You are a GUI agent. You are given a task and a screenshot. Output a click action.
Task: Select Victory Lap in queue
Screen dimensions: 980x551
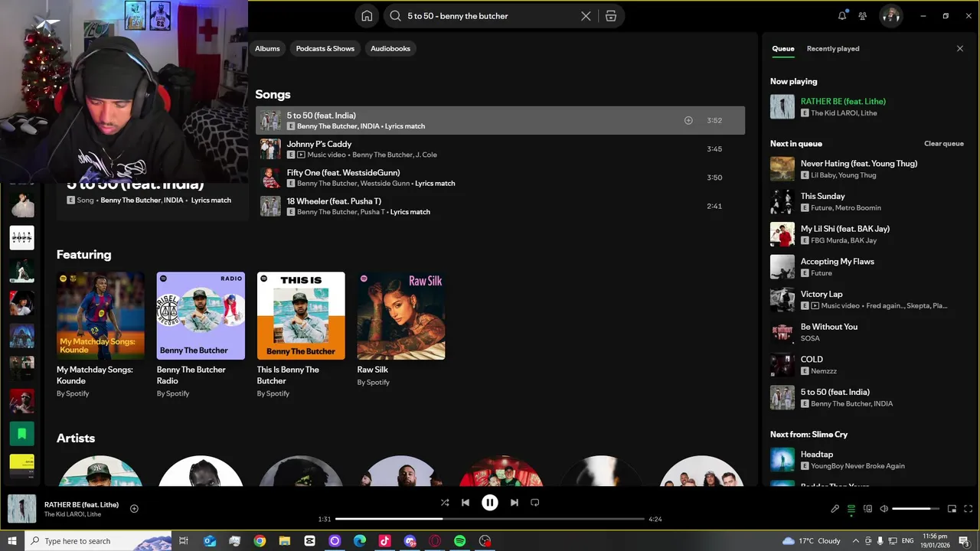coord(867,300)
